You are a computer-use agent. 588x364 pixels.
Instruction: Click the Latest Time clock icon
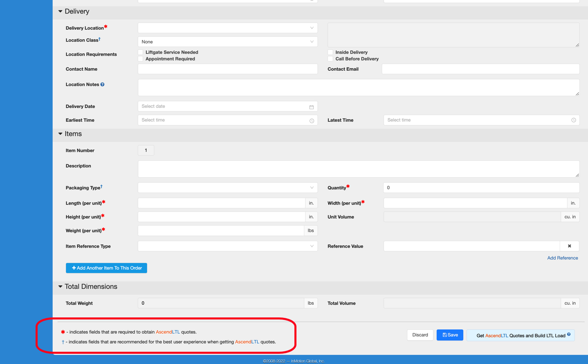[x=573, y=120]
